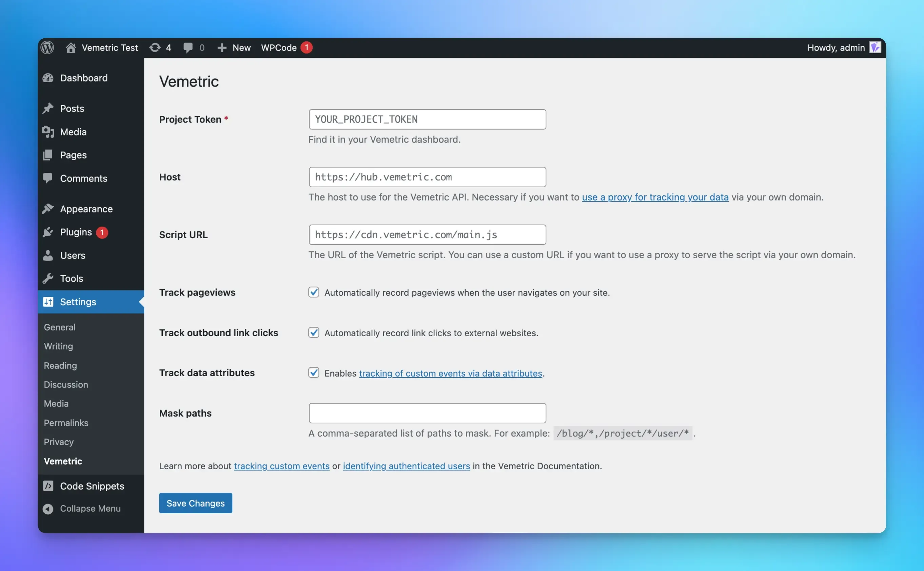Open the Vemetric settings menu item

[x=63, y=461]
